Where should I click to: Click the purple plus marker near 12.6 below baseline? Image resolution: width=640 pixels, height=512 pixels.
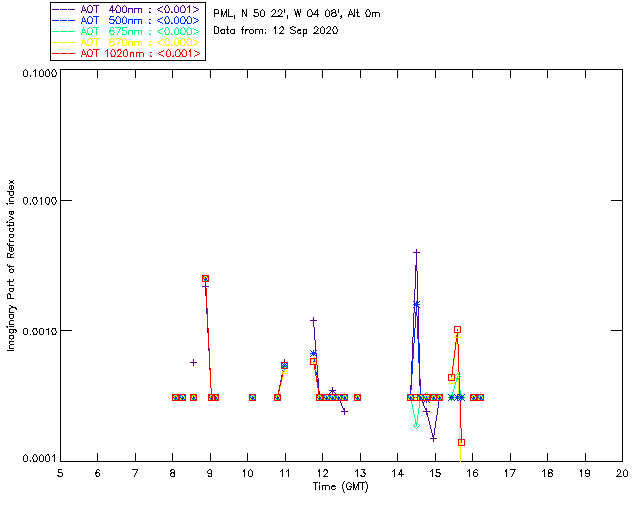[344, 412]
